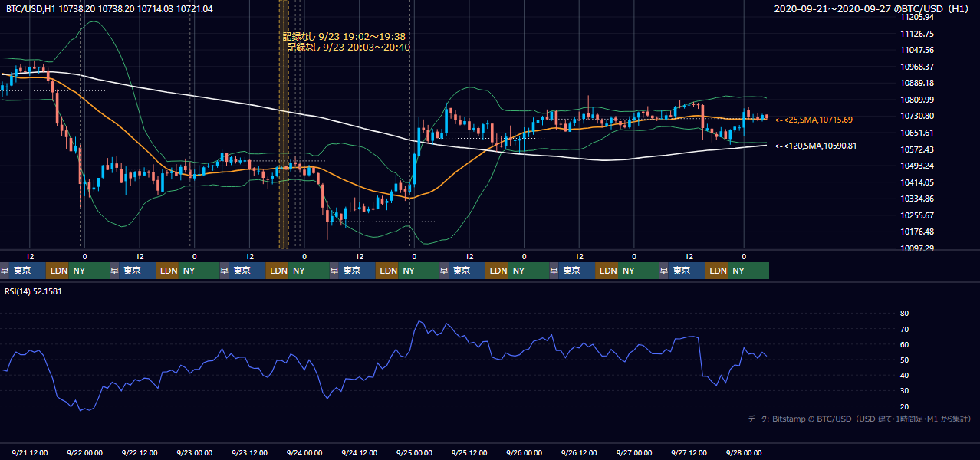Click price axis label 10414.05

916,182
